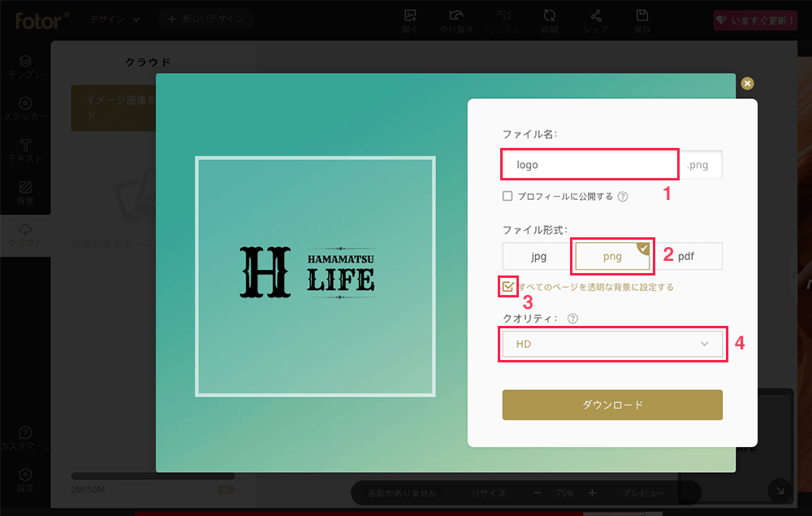Select the pdf file format
Viewport: 812px width, 516px height.
(686, 257)
